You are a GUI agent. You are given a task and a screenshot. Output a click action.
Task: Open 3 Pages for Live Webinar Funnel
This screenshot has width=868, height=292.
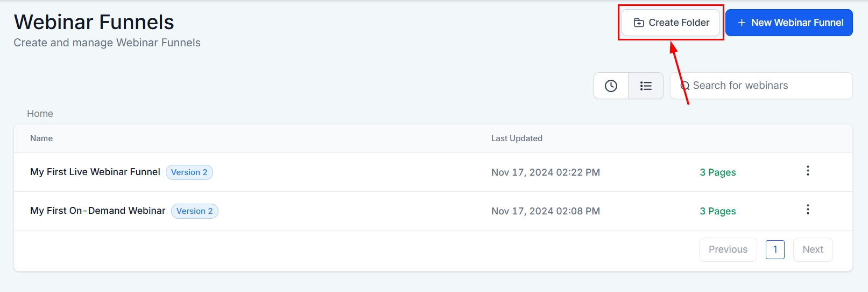point(717,172)
